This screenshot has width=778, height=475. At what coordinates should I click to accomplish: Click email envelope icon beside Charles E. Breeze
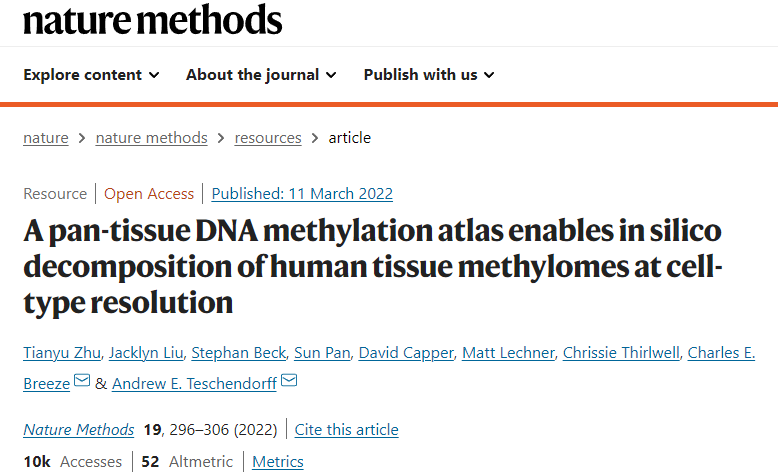click(82, 381)
